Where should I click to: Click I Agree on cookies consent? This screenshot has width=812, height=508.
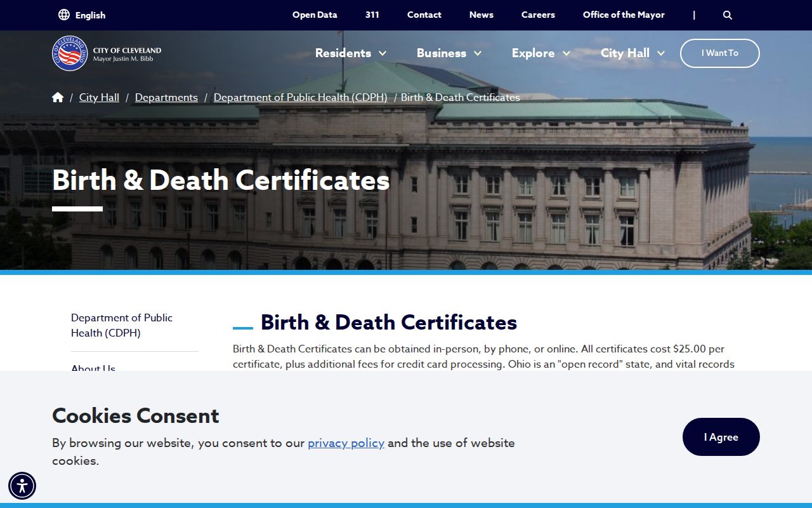[x=721, y=437]
